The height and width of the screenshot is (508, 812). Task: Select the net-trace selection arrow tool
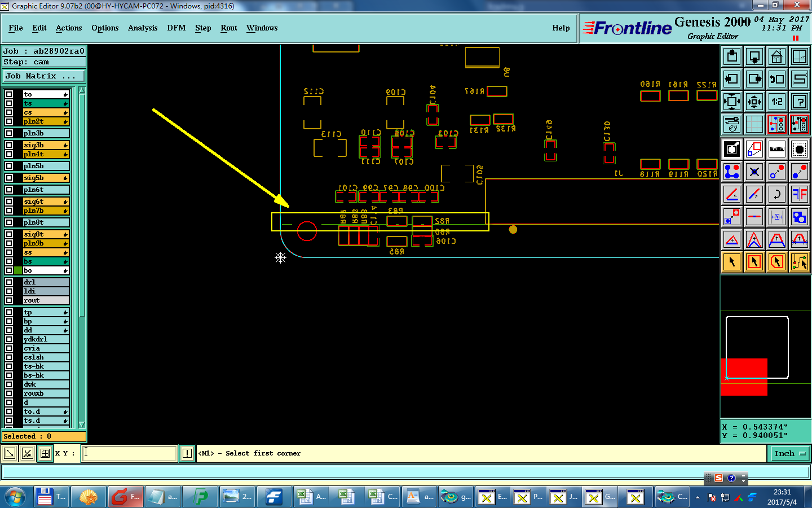[800, 262]
